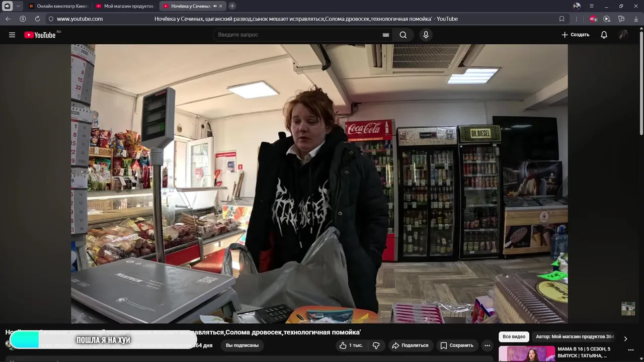Open the account avatar menu
644x362 pixels.
tap(623, 35)
